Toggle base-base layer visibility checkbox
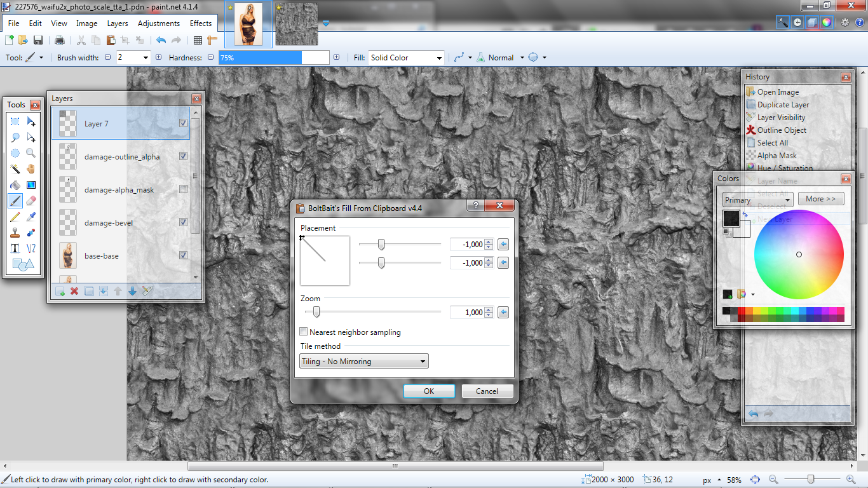 (x=183, y=255)
